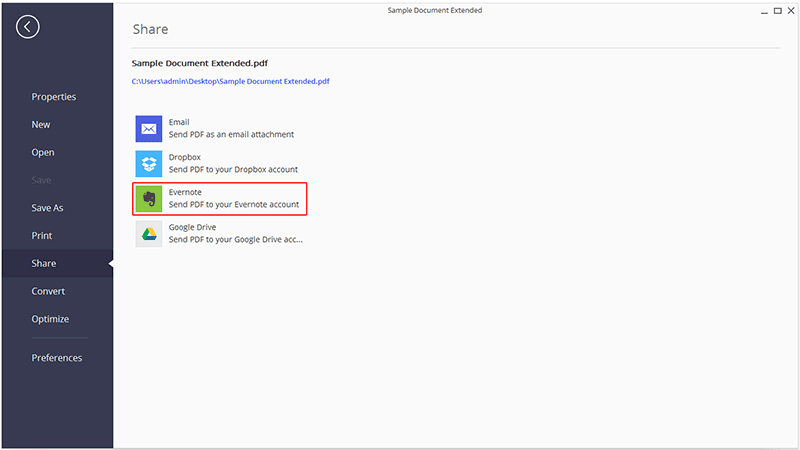
Task: Open Preferences from the sidebar
Action: (57, 358)
